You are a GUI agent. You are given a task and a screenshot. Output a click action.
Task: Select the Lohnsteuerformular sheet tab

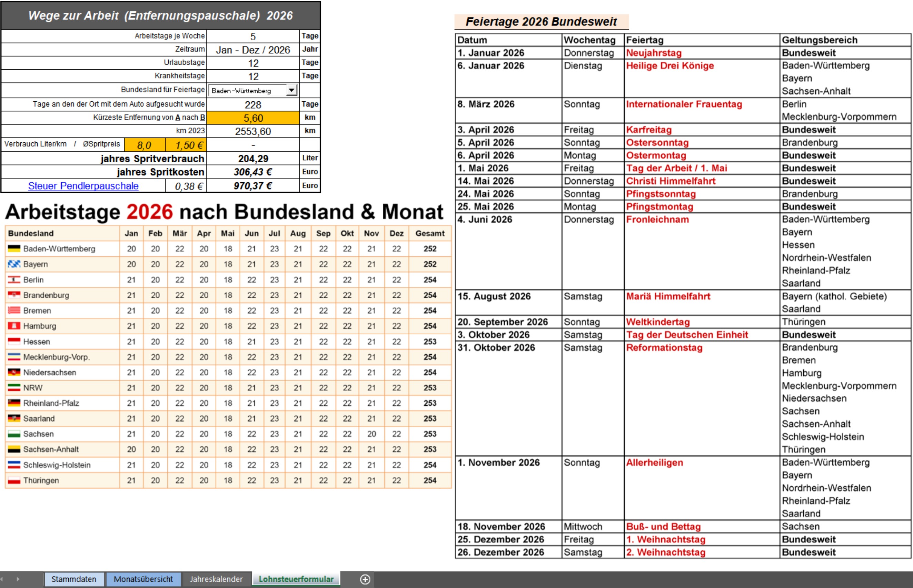[x=296, y=579]
